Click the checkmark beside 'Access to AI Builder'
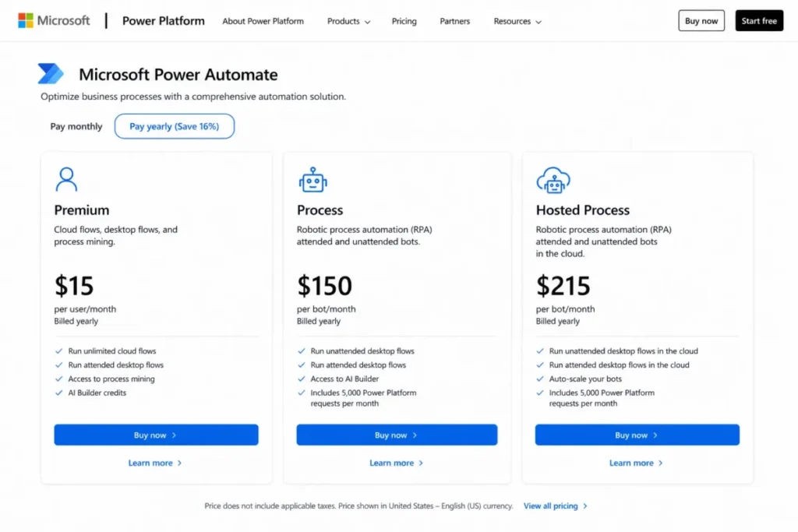798x532 pixels. click(x=302, y=379)
